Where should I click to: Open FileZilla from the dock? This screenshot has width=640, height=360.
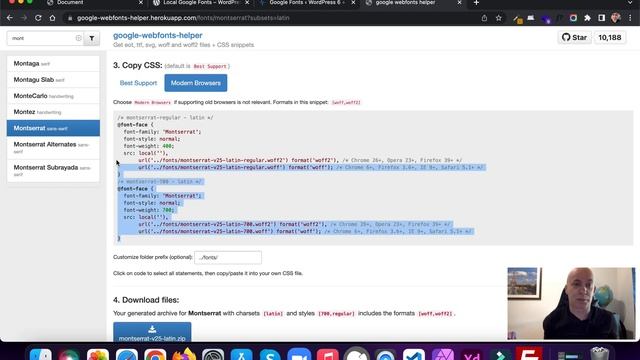point(529,354)
